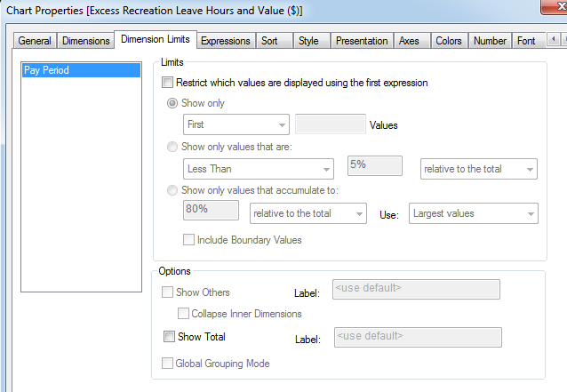The height and width of the screenshot is (392, 567).
Task: Open 'relative to the total' dropdown beside 5%
Action: [x=479, y=169]
